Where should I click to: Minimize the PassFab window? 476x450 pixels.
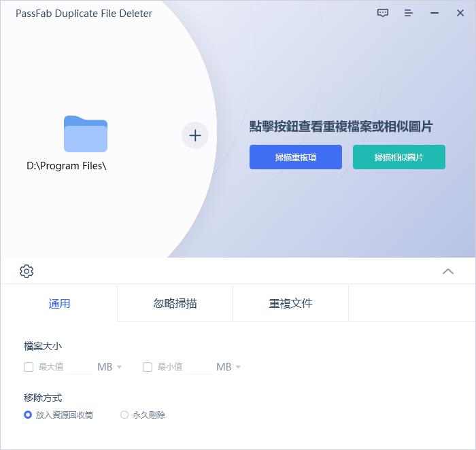pos(435,13)
